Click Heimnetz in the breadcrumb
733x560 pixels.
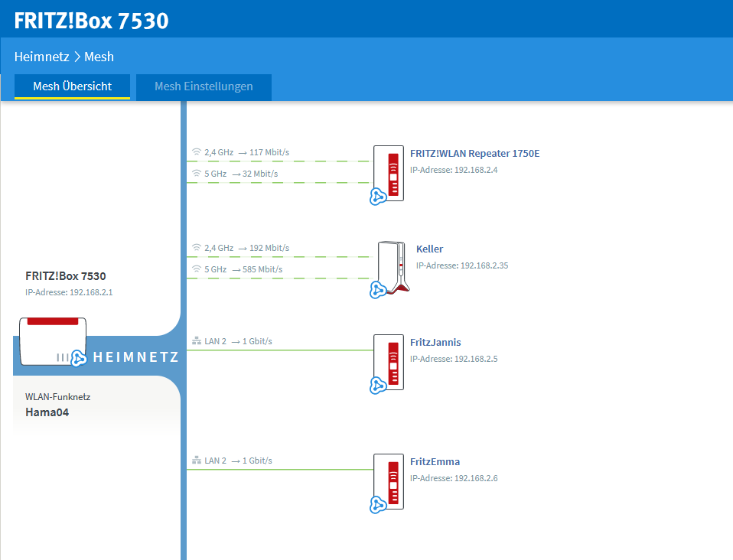click(x=41, y=57)
